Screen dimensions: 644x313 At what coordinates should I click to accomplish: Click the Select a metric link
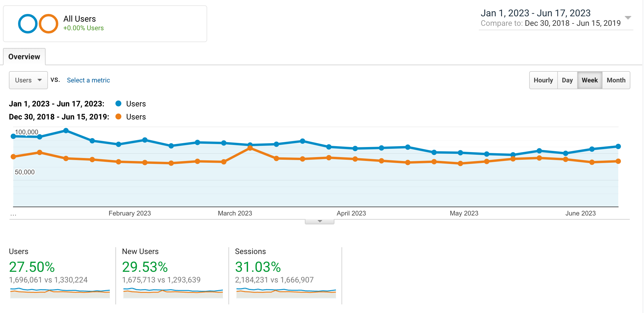pyautogui.click(x=88, y=80)
